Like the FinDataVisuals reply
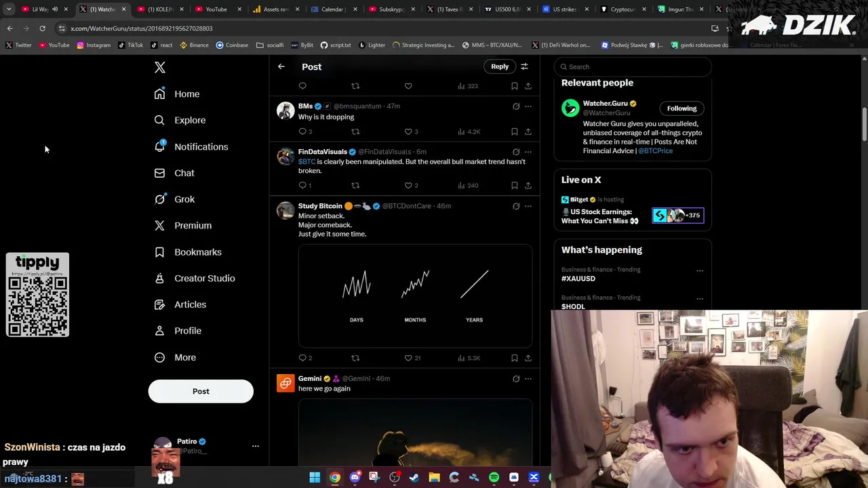The image size is (868, 488). pos(408,185)
